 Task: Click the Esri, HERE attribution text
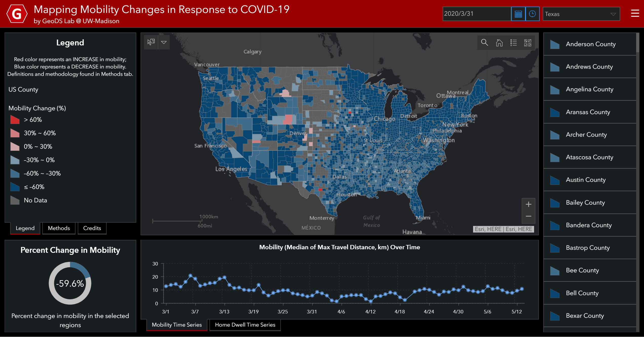pos(503,229)
